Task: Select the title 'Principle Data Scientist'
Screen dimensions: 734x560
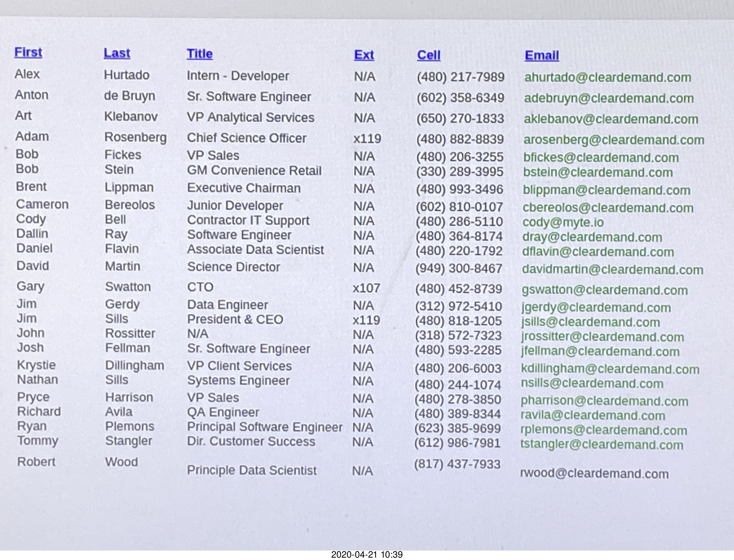Action: click(252, 471)
